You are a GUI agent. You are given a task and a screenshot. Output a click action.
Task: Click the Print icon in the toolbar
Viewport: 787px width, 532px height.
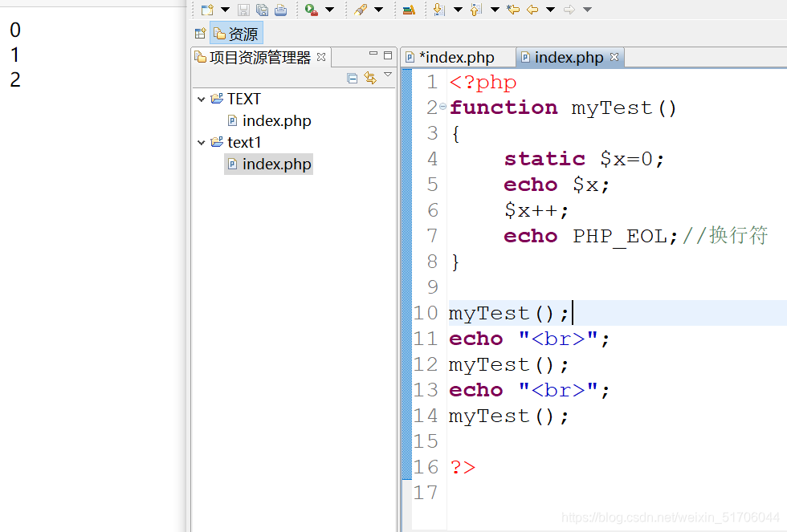click(280, 10)
